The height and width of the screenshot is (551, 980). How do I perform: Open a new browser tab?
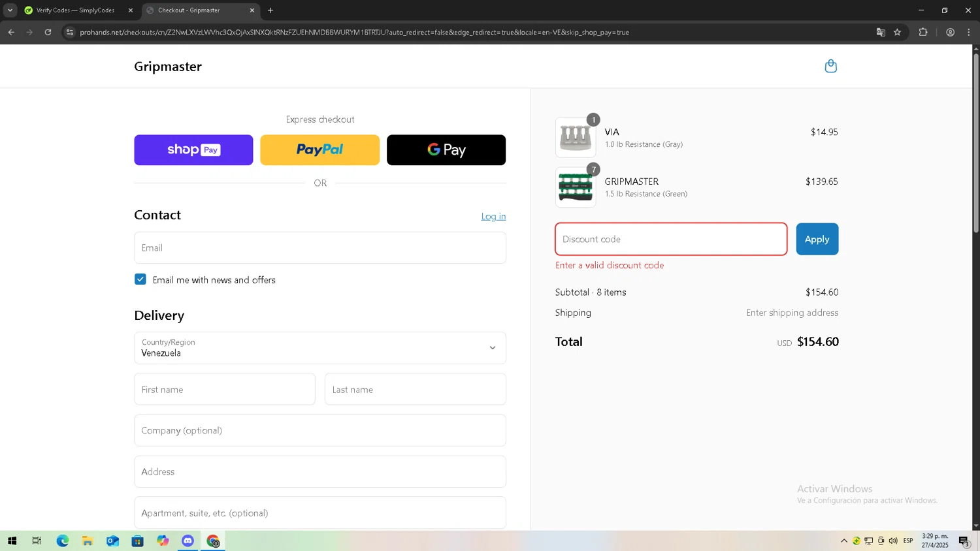(270, 10)
